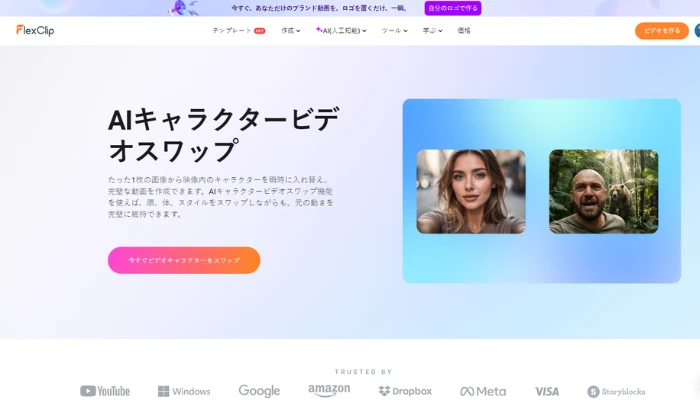Click the YouTube logo
Image resolution: width=700 pixels, height=400 pixels.
[105, 391]
